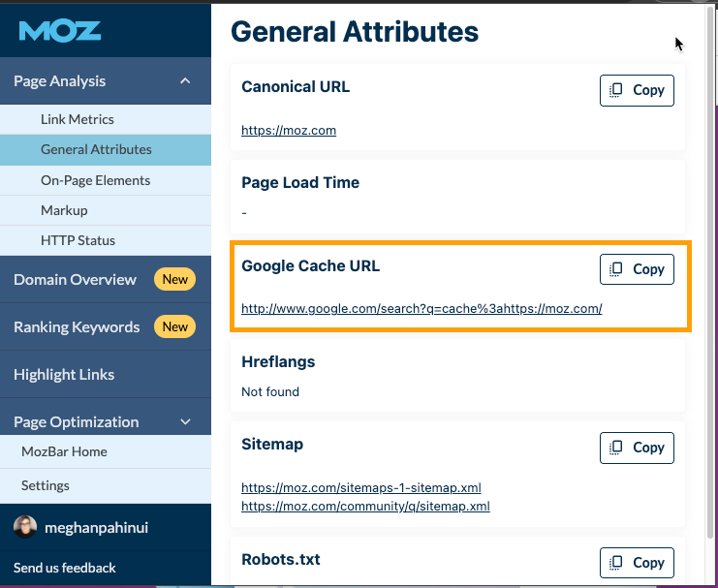Viewport: 718px width, 588px height.
Task: Click the Moz logo in sidebar
Action: click(x=60, y=31)
